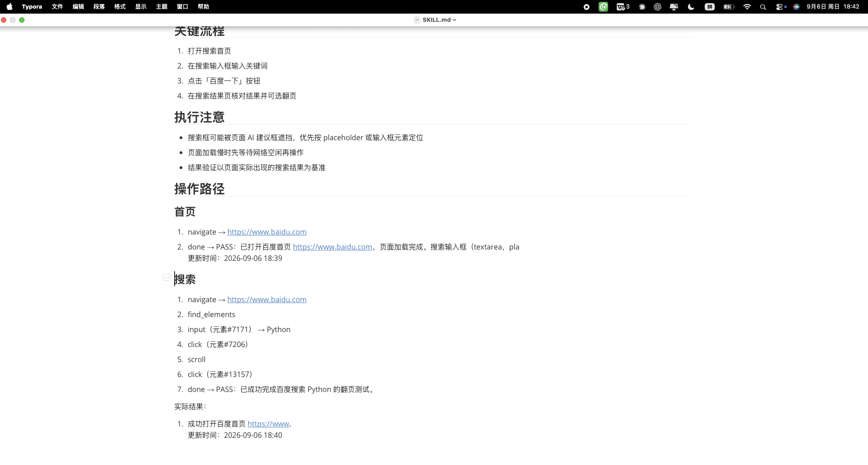
Task: Click the 搜索 subheading
Action: (x=185, y=279)
